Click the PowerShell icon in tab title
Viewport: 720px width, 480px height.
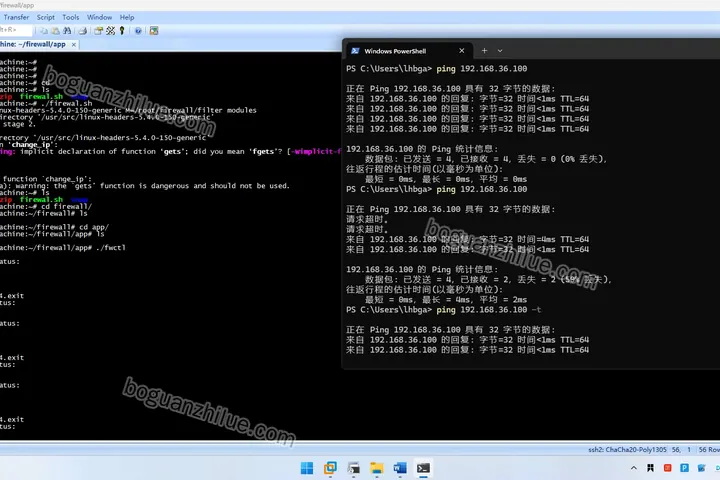pyautogui.click(x=355, y=51)
